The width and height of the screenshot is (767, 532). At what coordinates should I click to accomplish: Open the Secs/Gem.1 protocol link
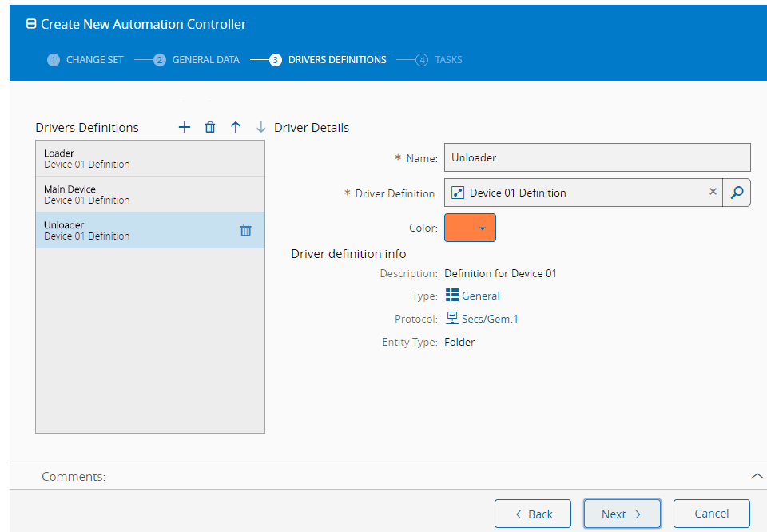[x=489, y=319]
